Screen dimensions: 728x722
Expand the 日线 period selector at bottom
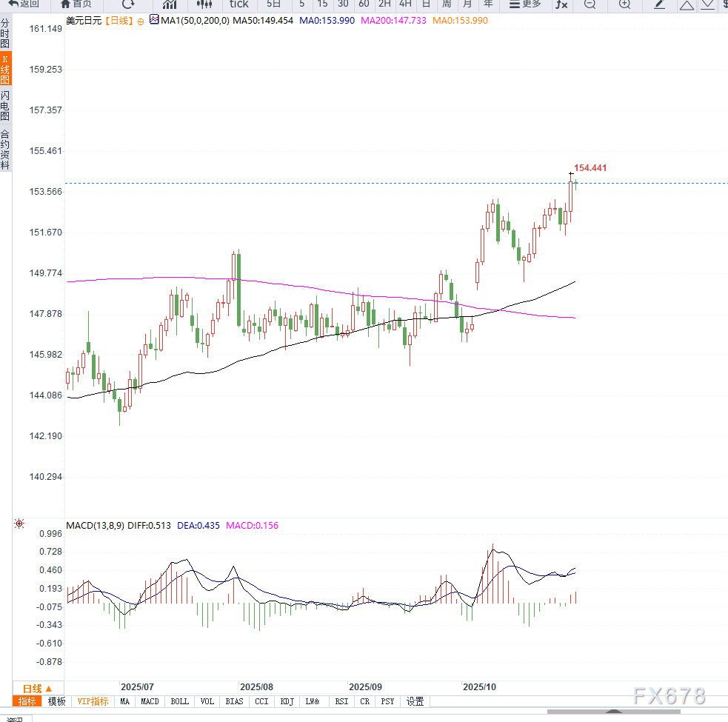click(x=37, y=688)
